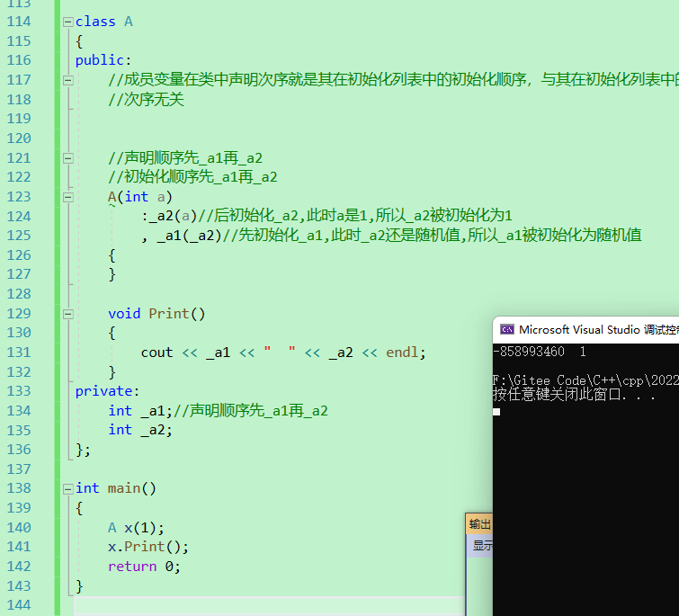Image resolution: width=679 pixels, height=616 pixels.
Task: Click the 'Print' function name on line 129
Action: coord(169,314)
